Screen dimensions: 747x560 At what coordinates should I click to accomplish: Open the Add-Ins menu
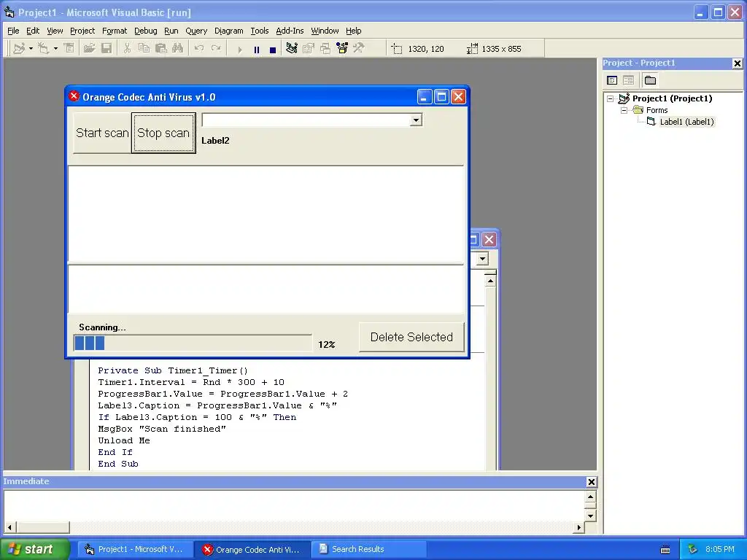coord(290,31)
